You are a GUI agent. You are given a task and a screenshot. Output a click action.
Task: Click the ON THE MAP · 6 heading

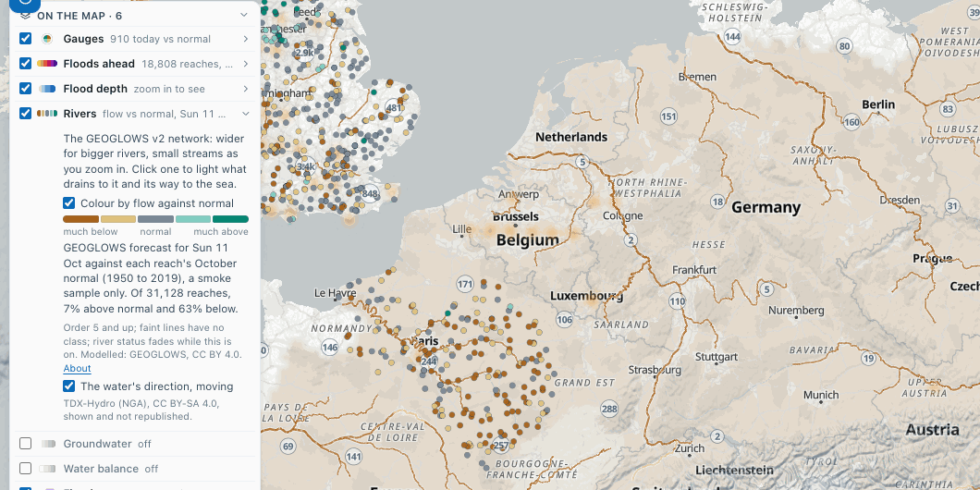(x=80, y=15)
